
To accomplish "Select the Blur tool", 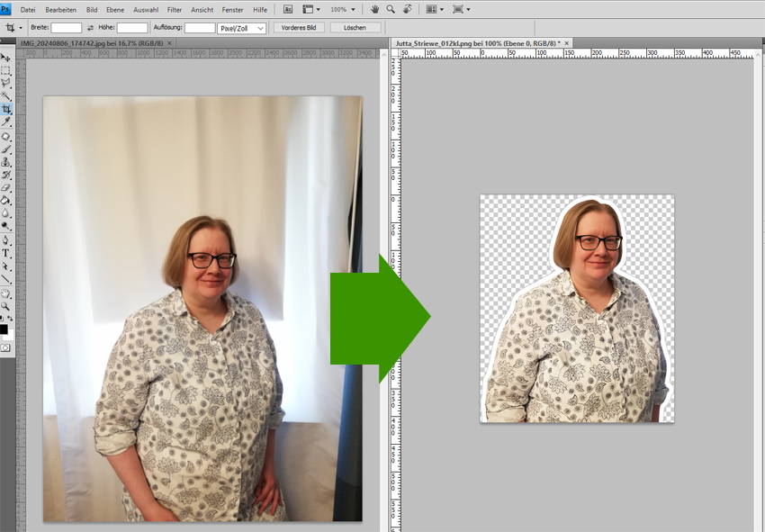I will point(5,212).
